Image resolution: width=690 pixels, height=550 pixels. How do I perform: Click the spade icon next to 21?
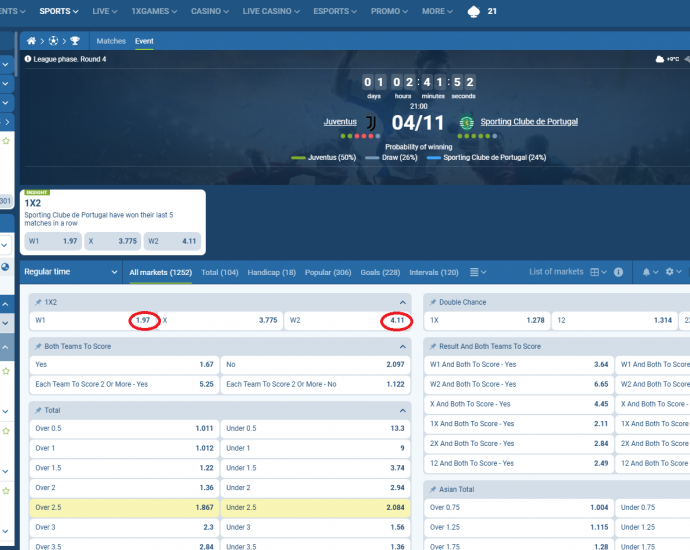point(473,11)
